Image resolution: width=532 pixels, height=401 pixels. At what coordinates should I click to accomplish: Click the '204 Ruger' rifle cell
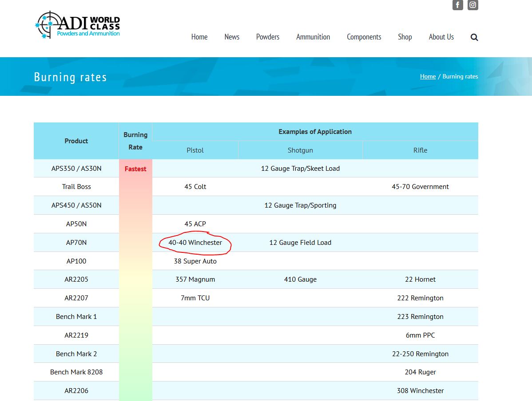click(x=420, y=372)
